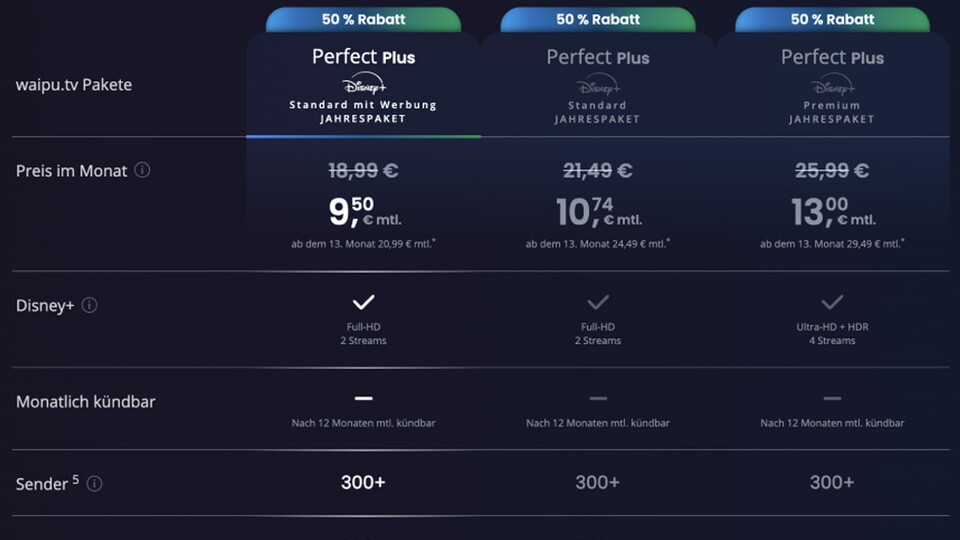Image resolution: width=960 pixels, height=540 pixels.
Task: Click waipu.tv Pakete row label
Action: click(x=74, y=85)
